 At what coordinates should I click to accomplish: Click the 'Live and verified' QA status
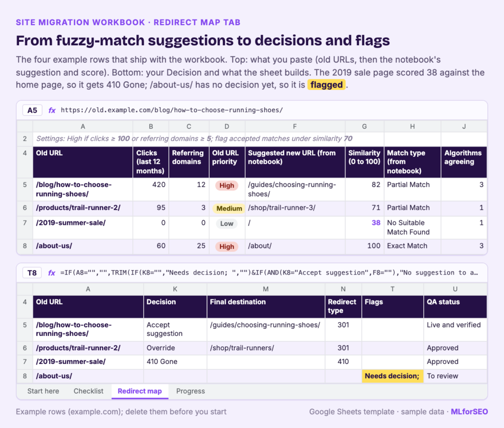click(455, 329)
